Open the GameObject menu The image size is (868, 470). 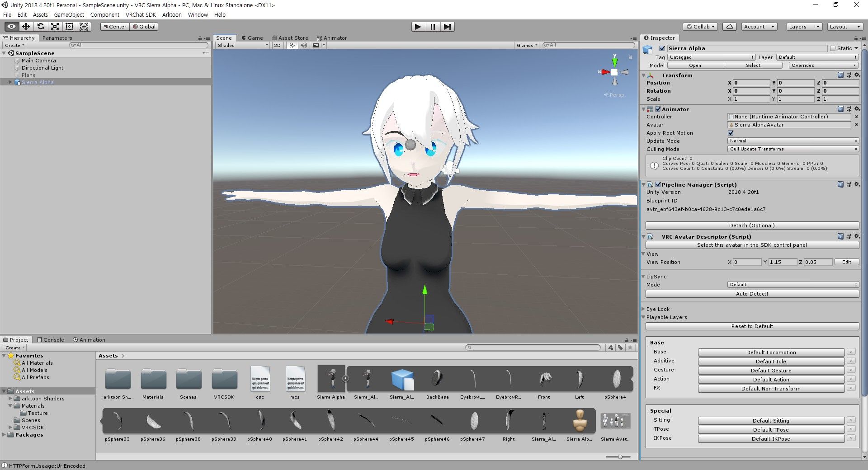pos(69,15)
